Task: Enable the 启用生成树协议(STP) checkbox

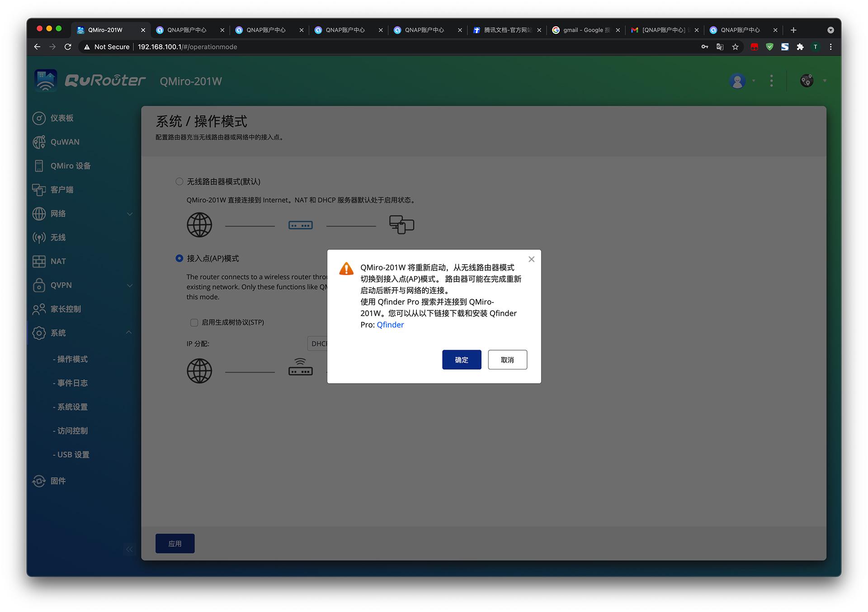Action: click(194, 323)
